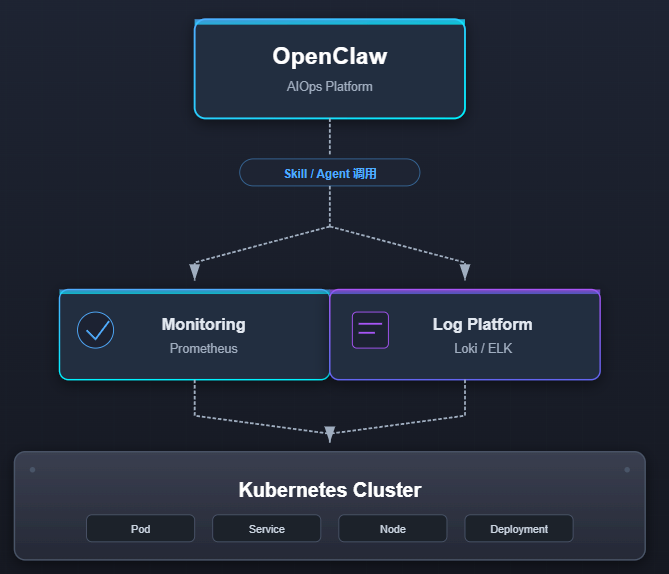This screenshot has width=669, height=574.
Task: Select the OpenClaw AIOps Platform card
Action: coord(330,69)
